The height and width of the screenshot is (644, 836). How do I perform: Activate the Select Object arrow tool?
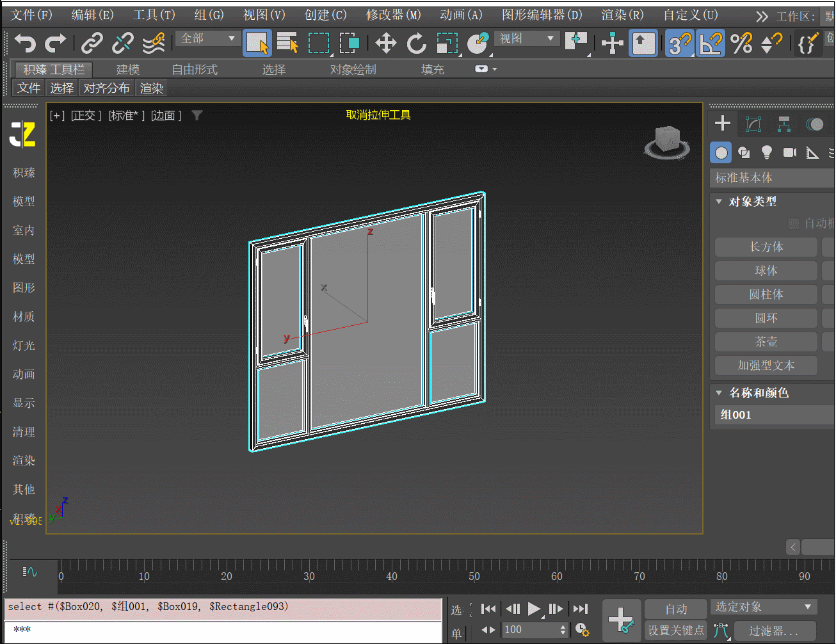click(257, 44)
